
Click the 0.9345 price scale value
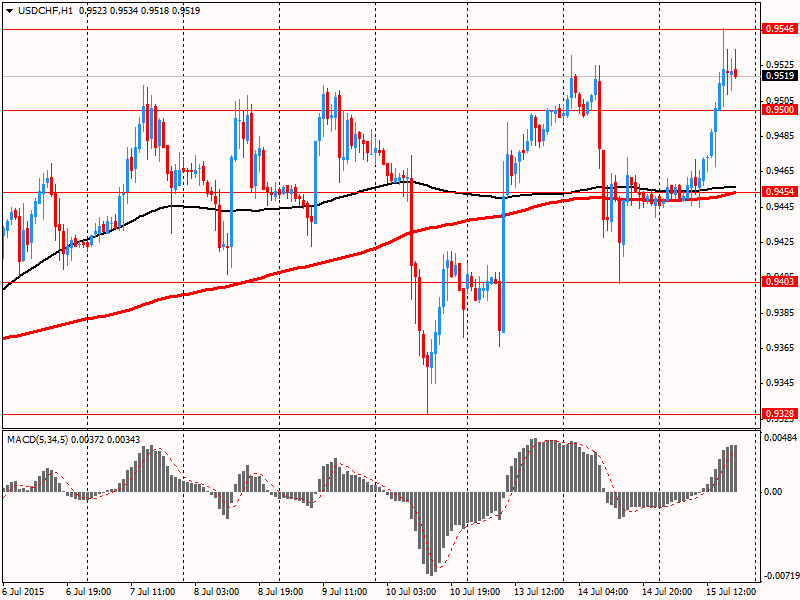pos(781,383)
